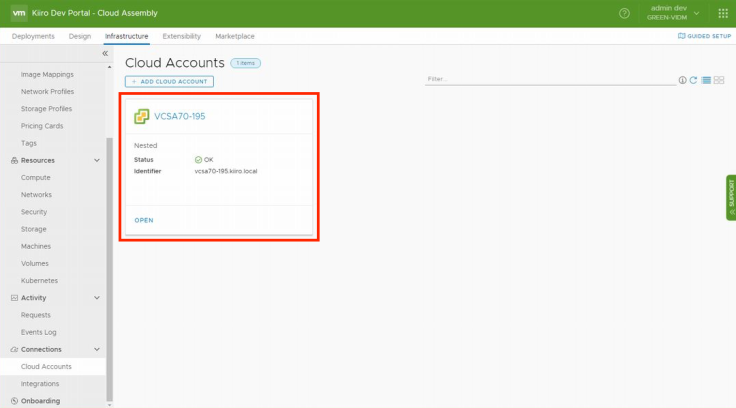Open Compute under Resources
Screen dimensions: 736x408
click(x=36, y=177)
